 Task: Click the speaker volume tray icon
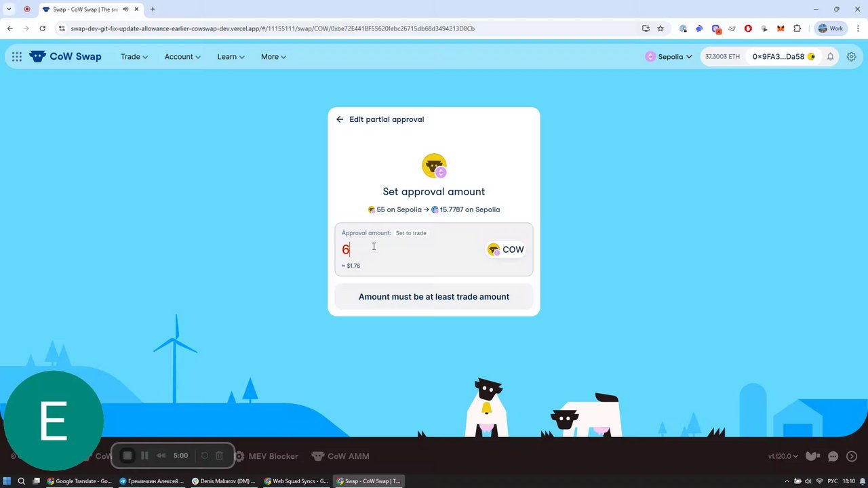click(x=808, y=481)
